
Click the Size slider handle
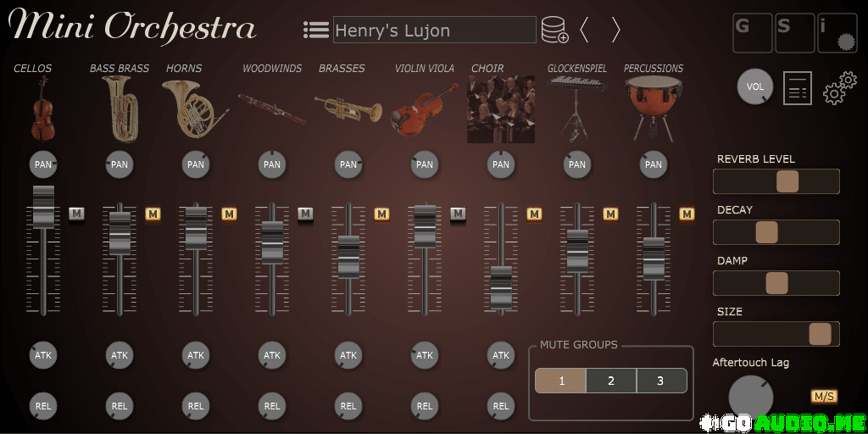820,334
